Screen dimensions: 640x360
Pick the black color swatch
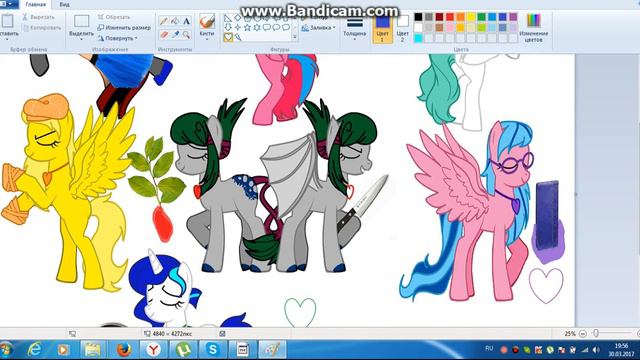tap(418, 17)
